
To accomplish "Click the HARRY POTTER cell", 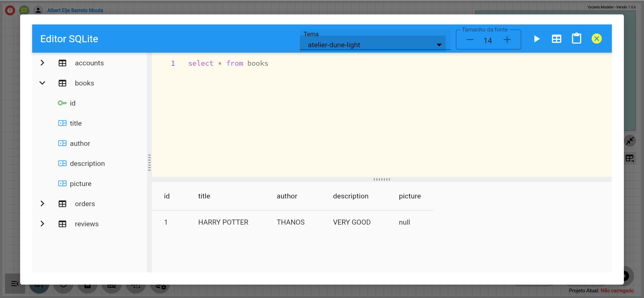I will (x=223, y=222).
